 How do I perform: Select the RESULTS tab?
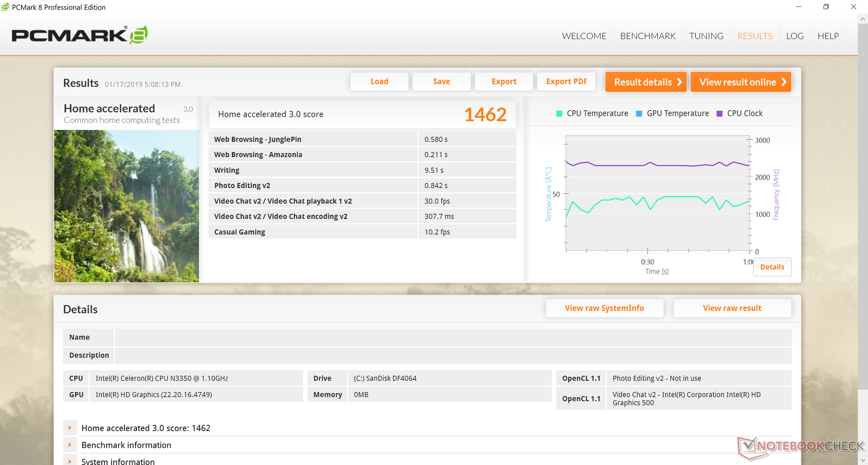(755, 36)
